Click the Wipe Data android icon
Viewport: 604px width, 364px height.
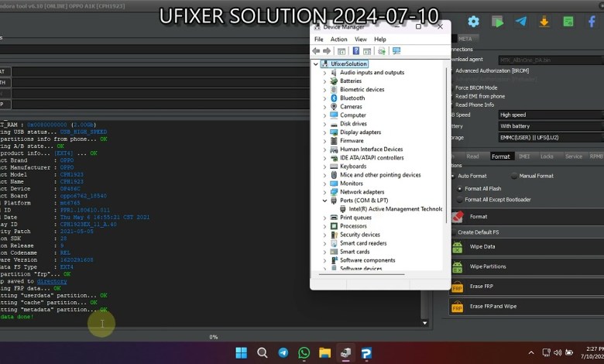coord(458,247)
